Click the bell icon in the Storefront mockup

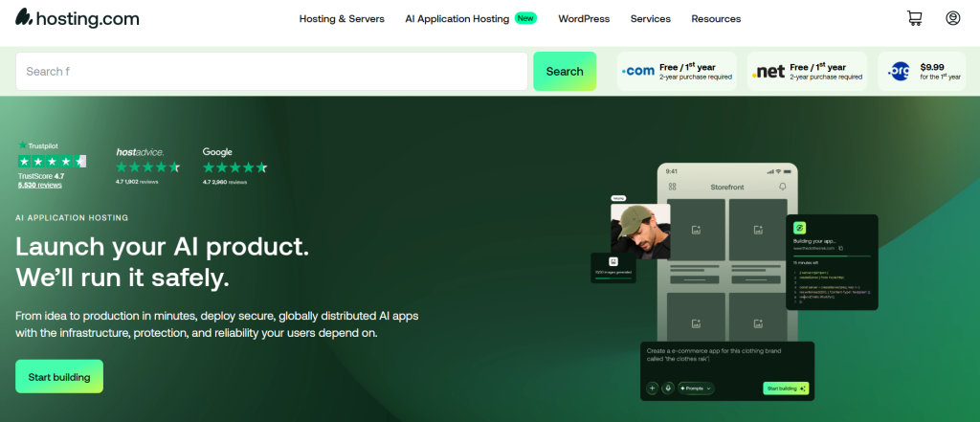[x=782, y=187]
